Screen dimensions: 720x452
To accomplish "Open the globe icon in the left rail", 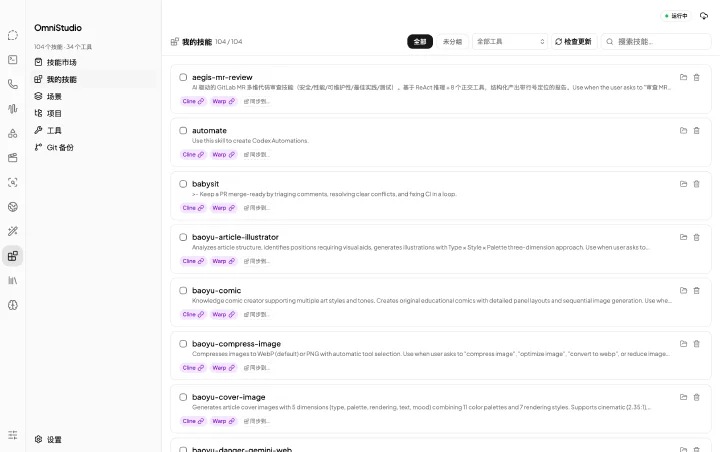I will [x=13, y=207].
